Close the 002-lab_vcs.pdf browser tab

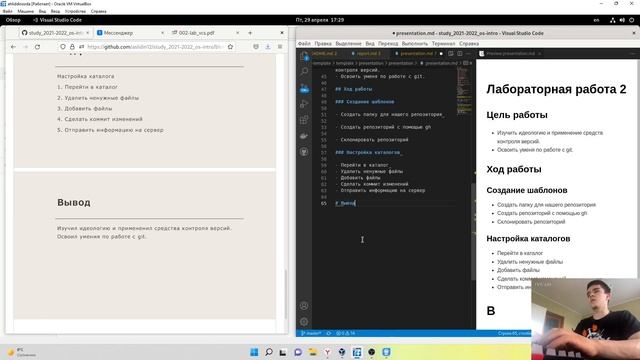(x=238, y=33)
